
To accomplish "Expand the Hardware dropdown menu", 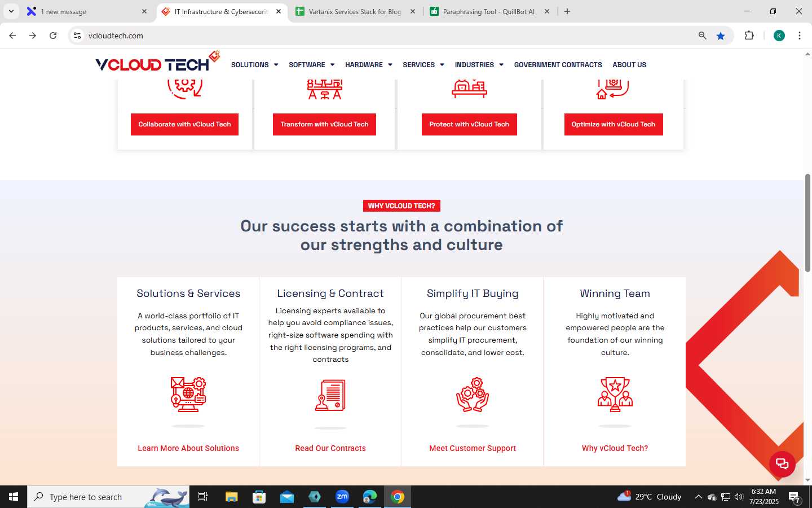I will point(369,65).
